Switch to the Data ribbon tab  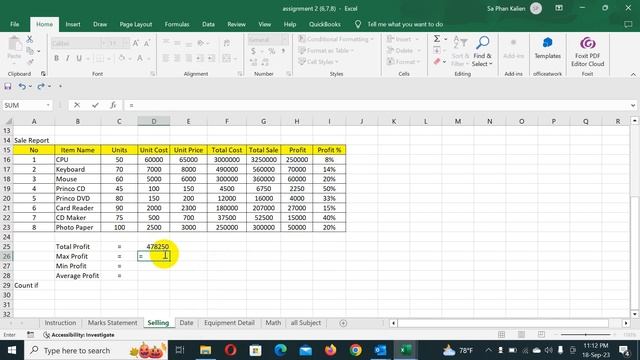coord(208,24)
